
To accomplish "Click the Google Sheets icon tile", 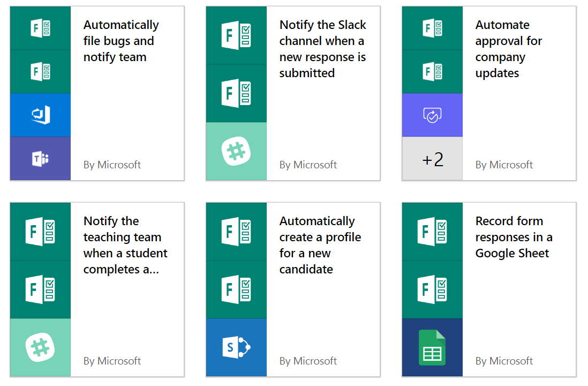I will [432, 347].
